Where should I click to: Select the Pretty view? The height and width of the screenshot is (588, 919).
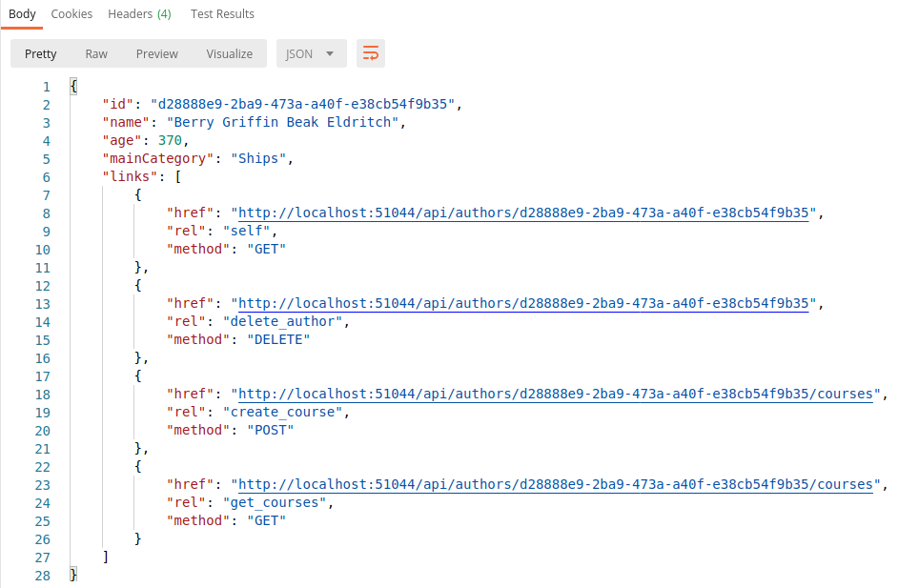coord(40,54)
